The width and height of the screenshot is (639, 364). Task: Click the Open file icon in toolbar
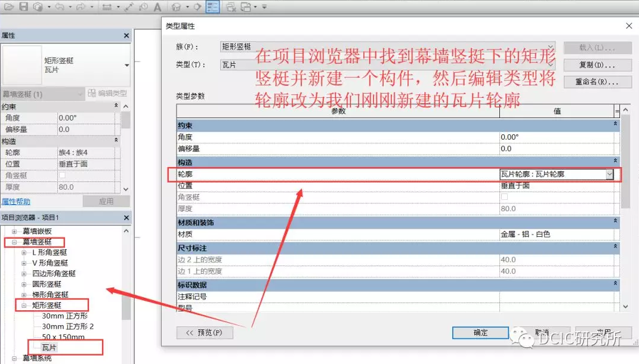coord(9,7)
